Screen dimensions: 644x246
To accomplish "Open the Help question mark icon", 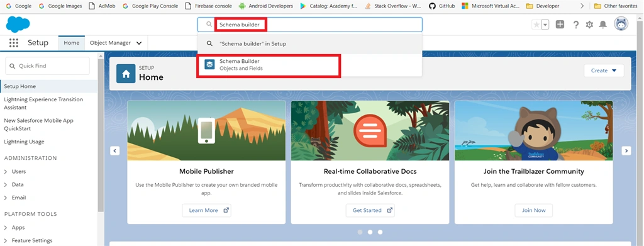I will pos(576,25).
